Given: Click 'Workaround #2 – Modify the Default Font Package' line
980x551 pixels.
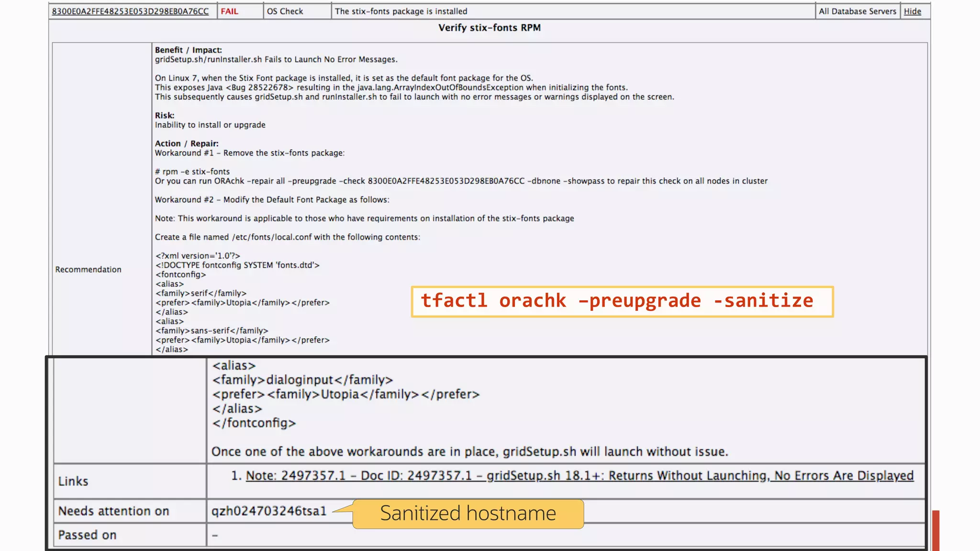Looking at the screenshot, I should click(272, 200).
